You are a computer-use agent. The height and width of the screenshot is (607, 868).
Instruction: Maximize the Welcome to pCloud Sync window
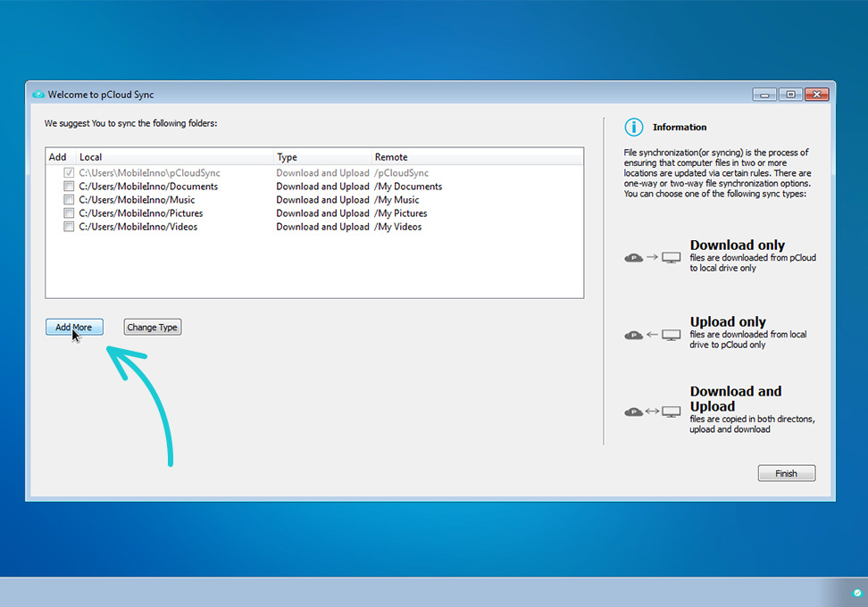tap(790, 95)
